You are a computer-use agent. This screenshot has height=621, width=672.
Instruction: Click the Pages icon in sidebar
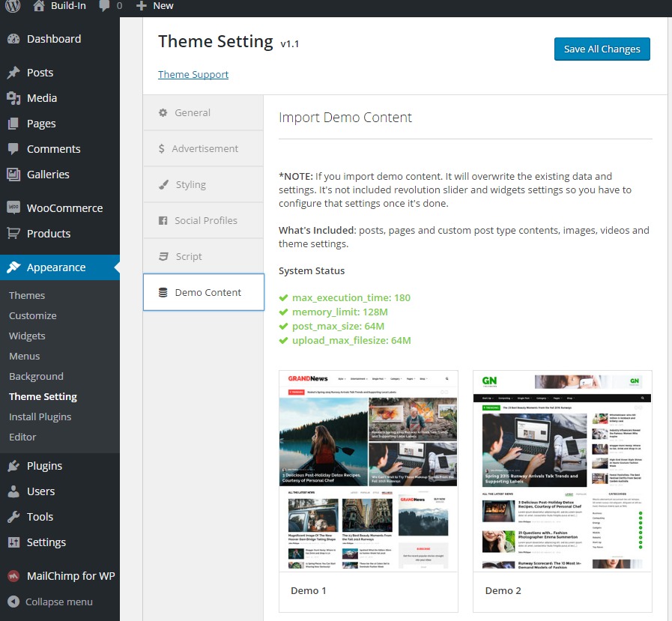(x=13, y=124)
